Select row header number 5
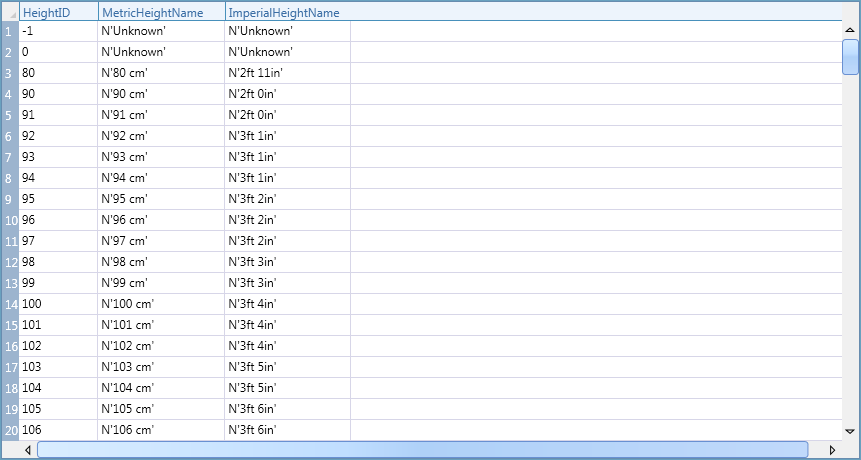This screenshot has height=460, width=861. click(x=10, y=115)
